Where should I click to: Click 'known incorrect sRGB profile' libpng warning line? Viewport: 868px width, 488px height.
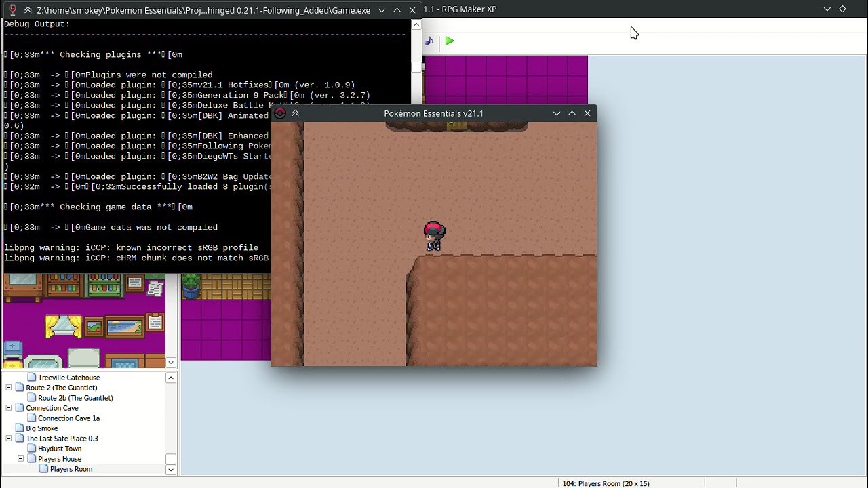tap(131, 247)
